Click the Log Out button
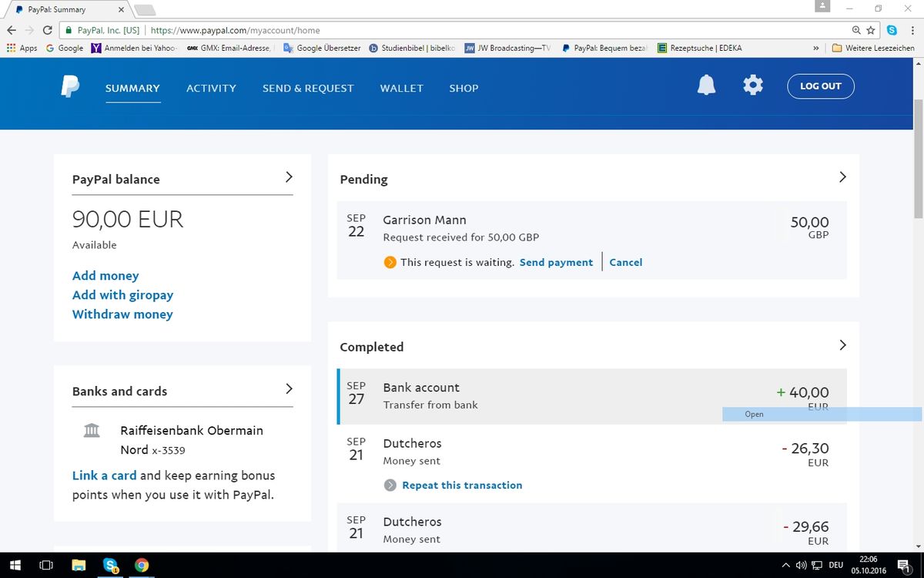 (821, 86)
